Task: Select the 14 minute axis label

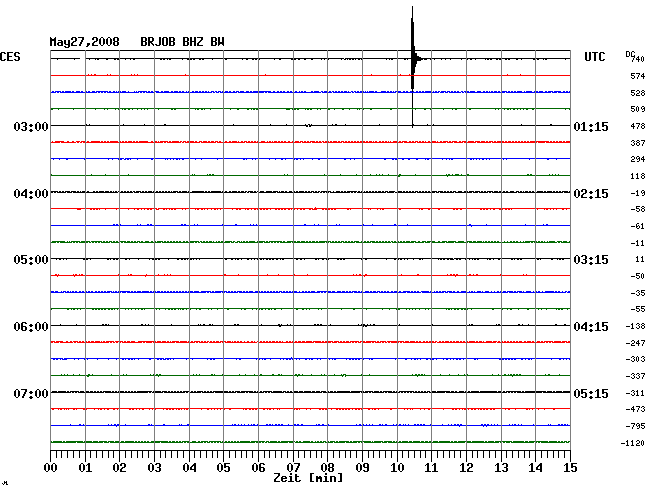Action: [536, 468]
